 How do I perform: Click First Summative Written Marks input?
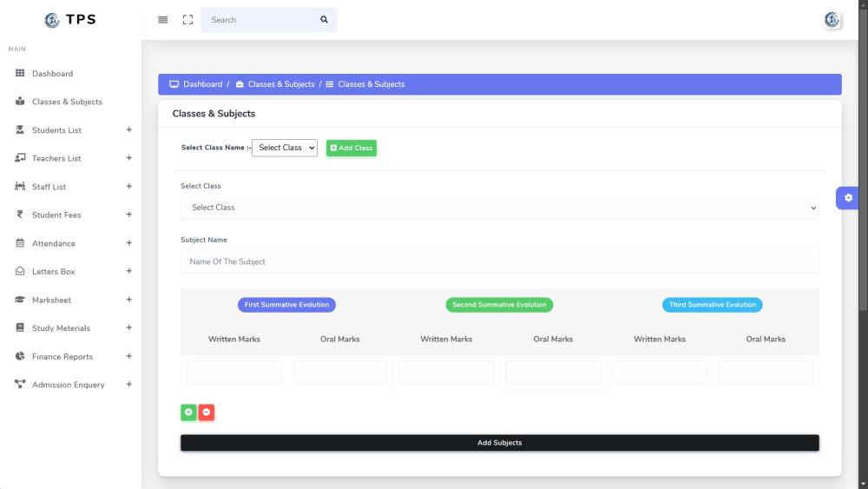point(234,373)
